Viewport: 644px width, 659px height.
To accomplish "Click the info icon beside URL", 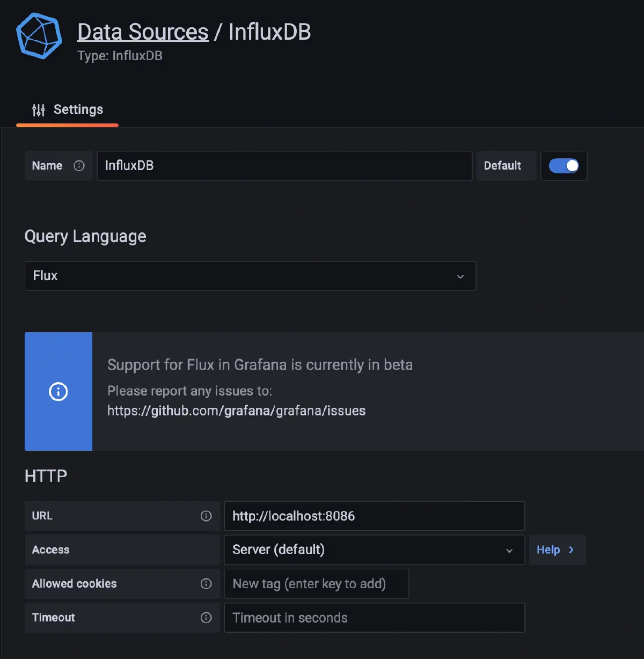I will (x=206, y=516).
